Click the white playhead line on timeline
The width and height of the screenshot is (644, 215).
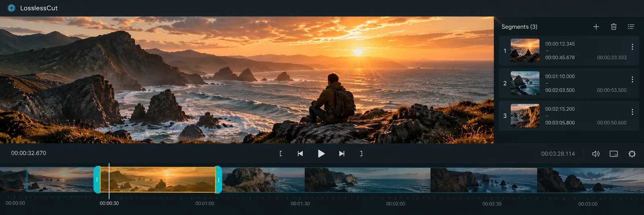coord(109,181)
